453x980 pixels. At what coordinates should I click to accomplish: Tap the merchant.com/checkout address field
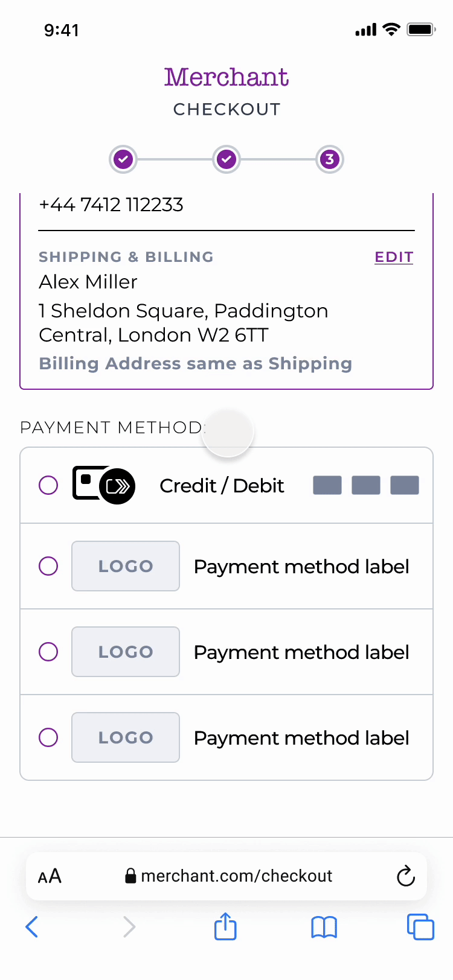point(236,876)
